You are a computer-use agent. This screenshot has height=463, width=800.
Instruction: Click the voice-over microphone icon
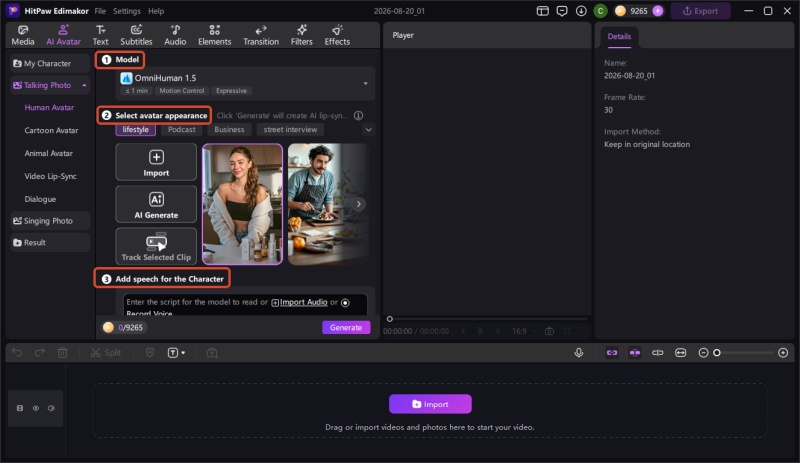579,353
